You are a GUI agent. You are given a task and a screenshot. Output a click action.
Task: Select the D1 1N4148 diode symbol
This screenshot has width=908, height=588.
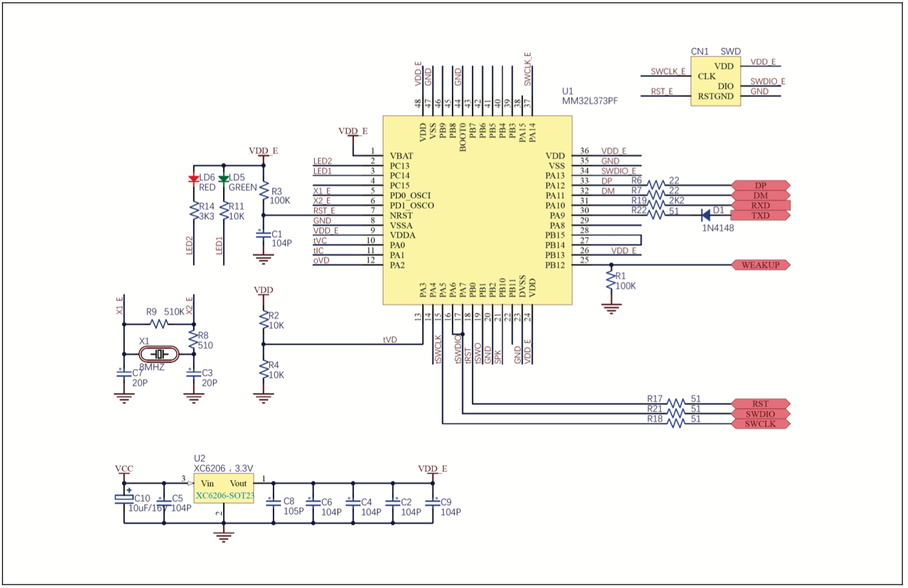705,216
